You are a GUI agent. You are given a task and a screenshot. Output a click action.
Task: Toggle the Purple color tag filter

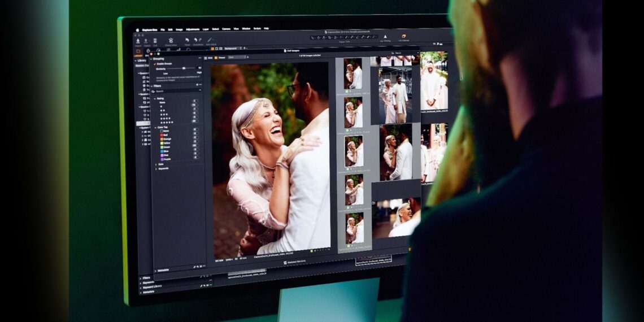click(x=195, y=157)
